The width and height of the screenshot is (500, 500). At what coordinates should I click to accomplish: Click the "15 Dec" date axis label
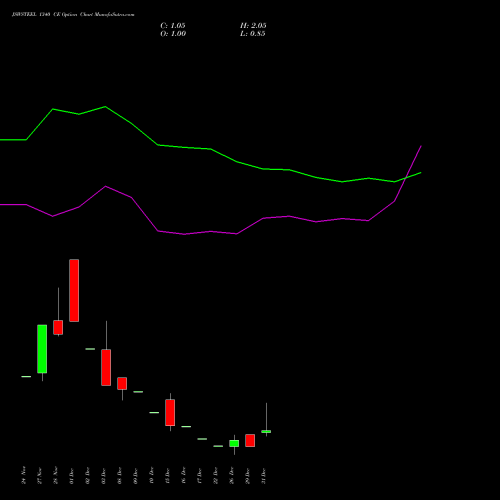tap(168, 475)
